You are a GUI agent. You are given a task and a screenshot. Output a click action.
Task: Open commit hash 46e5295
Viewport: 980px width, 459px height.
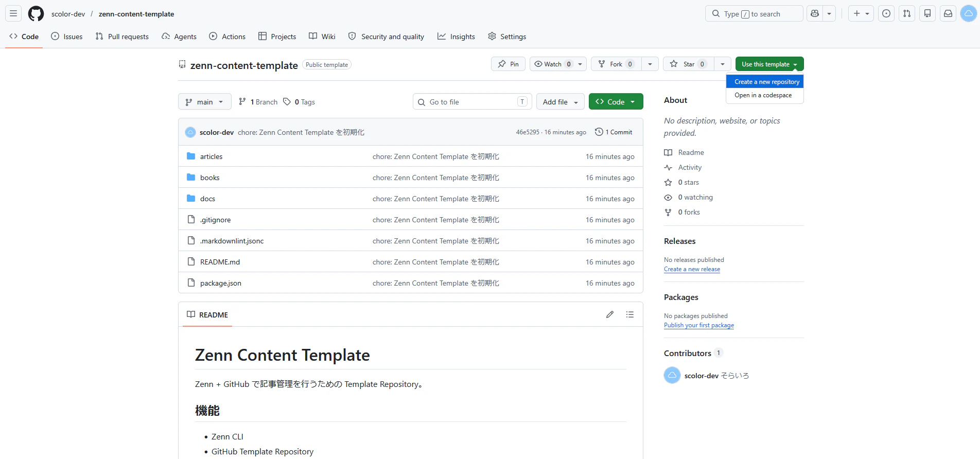pos(528,132)
